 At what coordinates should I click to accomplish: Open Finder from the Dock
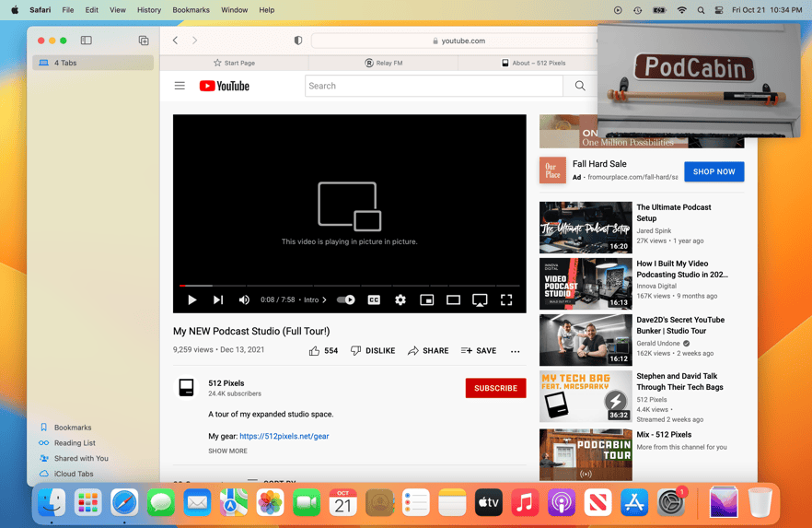pos(52,502)
